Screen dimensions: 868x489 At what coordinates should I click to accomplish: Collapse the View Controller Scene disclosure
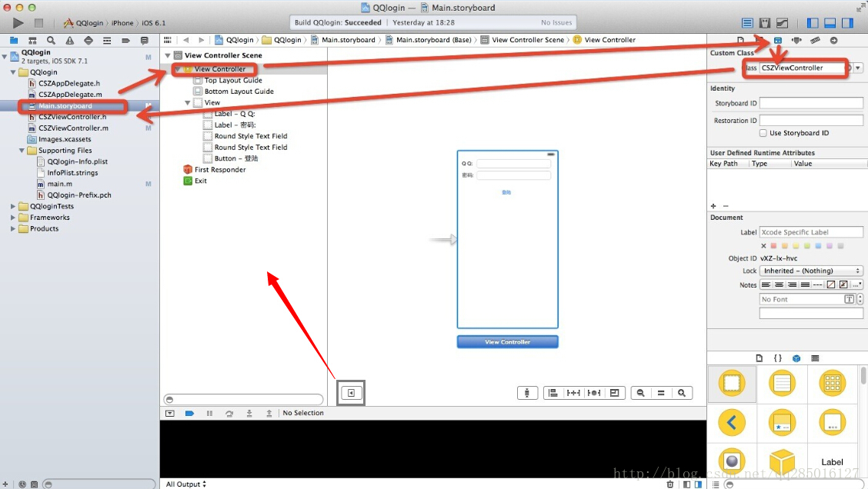coord(168,55)
